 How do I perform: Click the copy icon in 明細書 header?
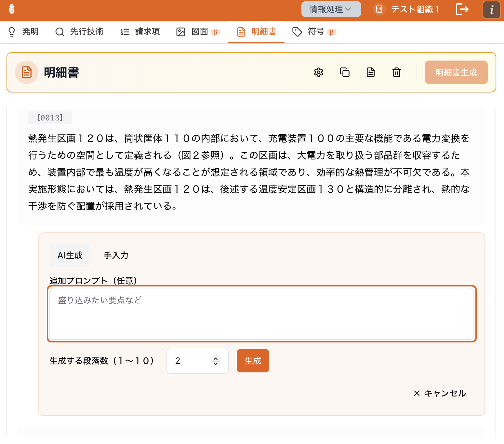tap(345, 72)
